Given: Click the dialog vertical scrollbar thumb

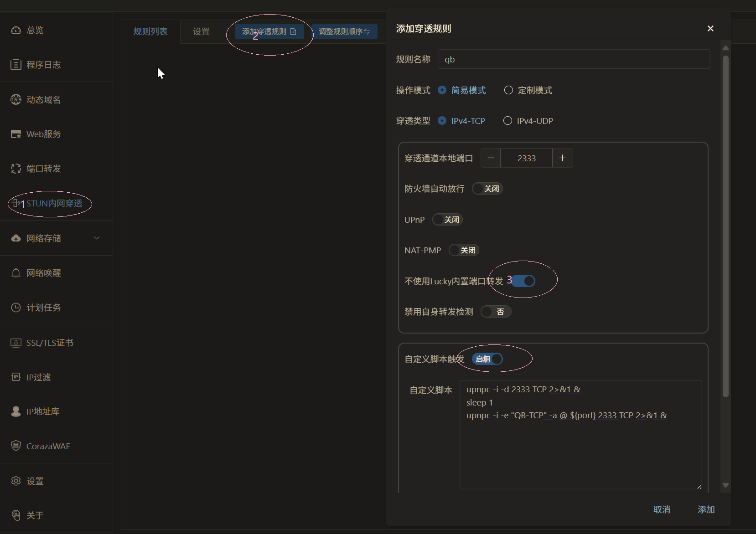Looking at the screenshot, I should click(x=725, y=226).
